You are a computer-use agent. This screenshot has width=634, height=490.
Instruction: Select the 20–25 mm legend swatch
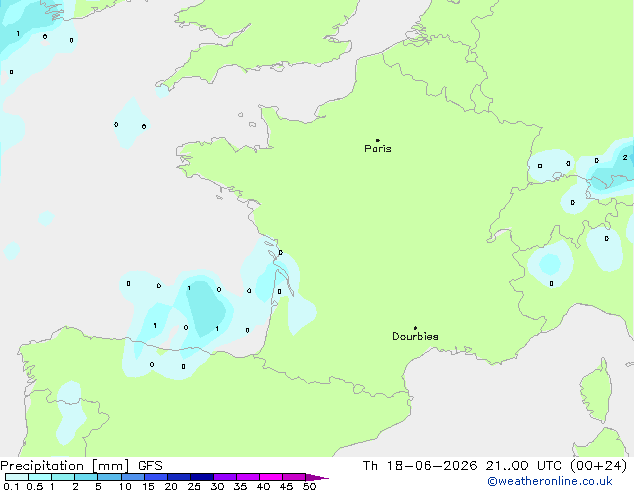pos(179,477)
